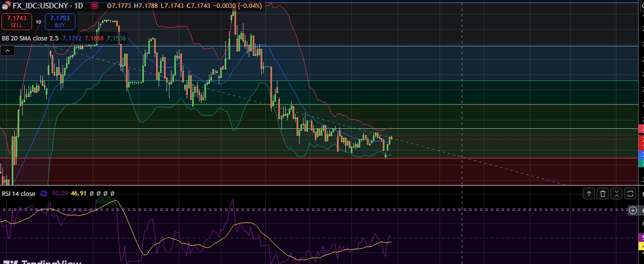Select the BB 20 SMA indicator label

30,38
